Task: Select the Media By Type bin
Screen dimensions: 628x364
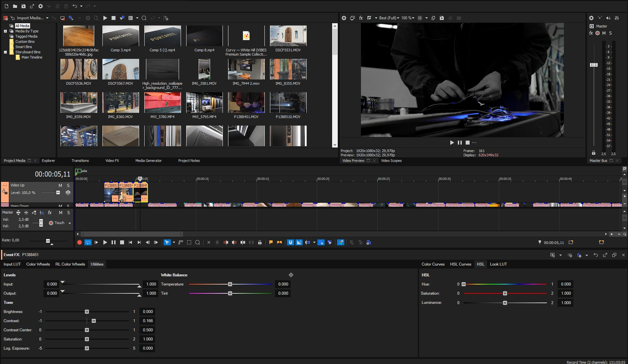Action: coord(27,31)
